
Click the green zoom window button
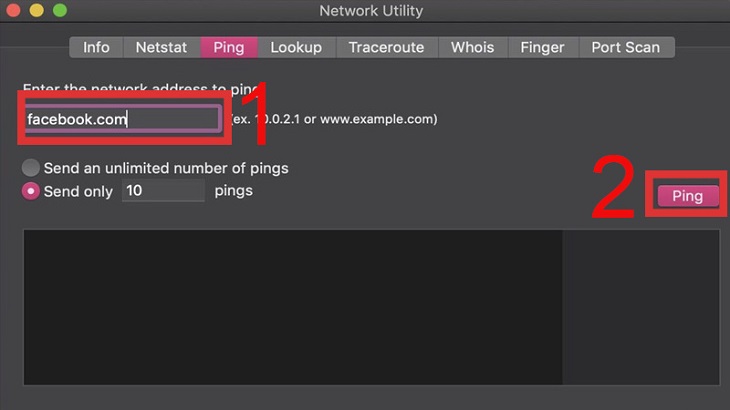tap(60, 10)
